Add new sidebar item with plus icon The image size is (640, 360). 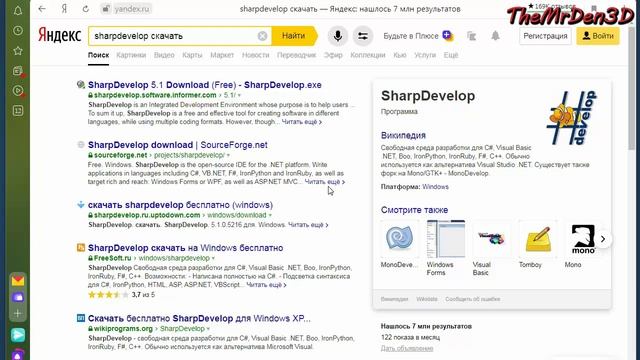18,313
